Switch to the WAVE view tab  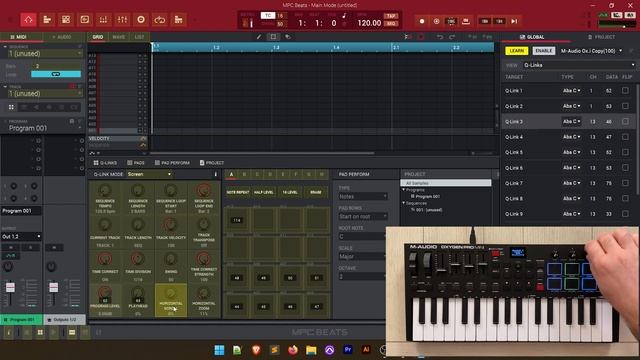point(118,37)
